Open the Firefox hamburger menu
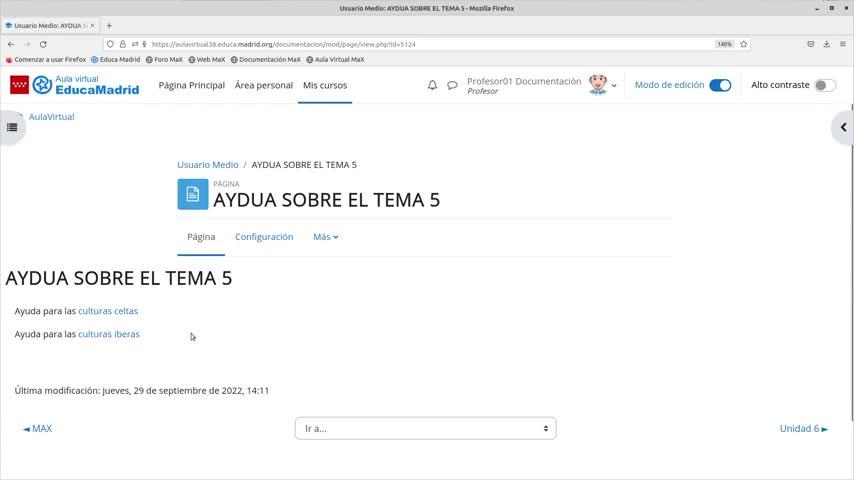Viewport: 854px width, 480px height. (843, 44)
